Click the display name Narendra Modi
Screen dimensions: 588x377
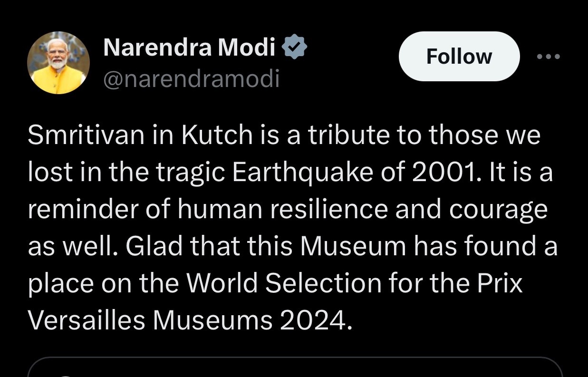coord(189,47)
